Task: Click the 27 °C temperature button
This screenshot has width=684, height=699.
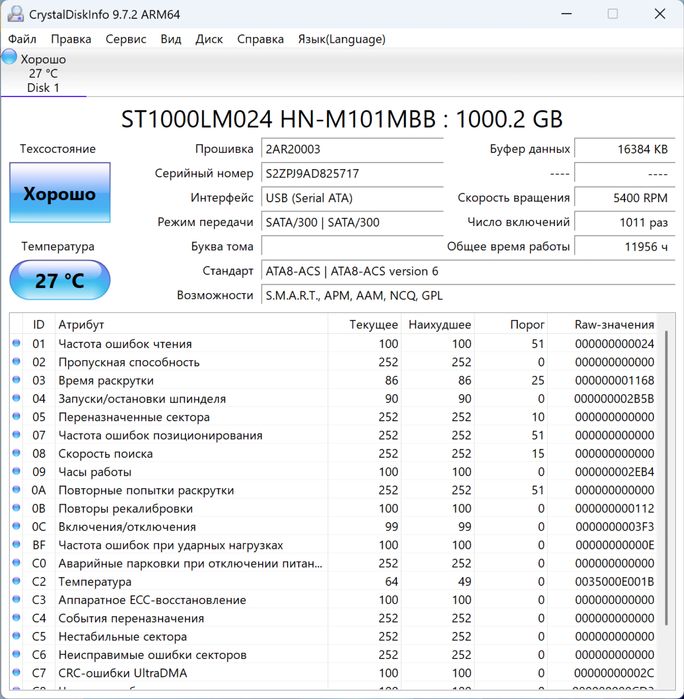Action: (60, 280)
